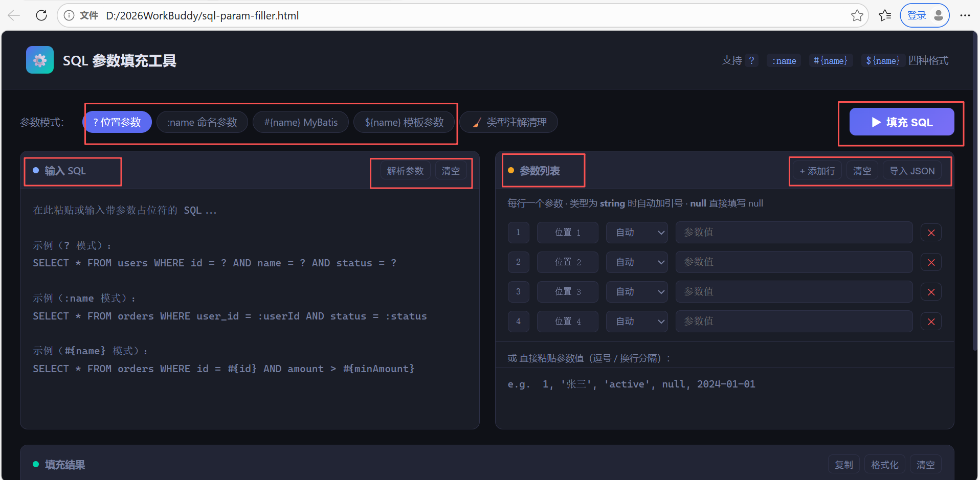Viewport: 980px width, 480px height.
Task: Click the 填充 SQL button
Action: (x=902, y=122)
